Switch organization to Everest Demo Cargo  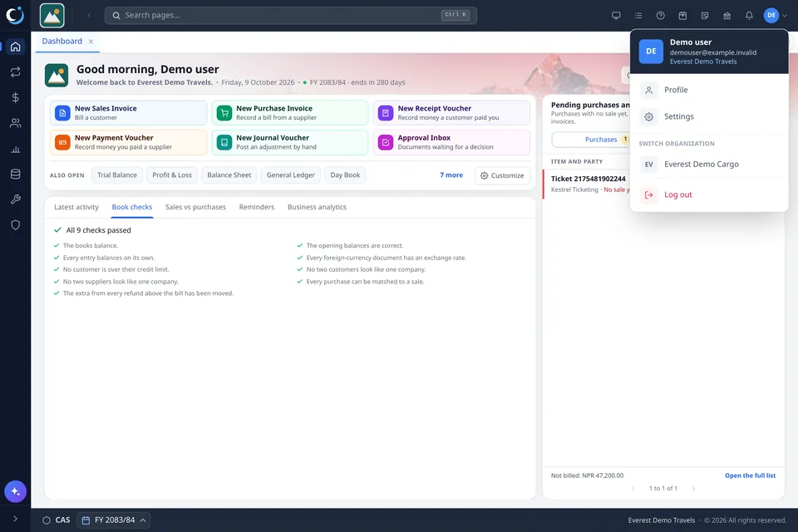[x=709, y=165]
